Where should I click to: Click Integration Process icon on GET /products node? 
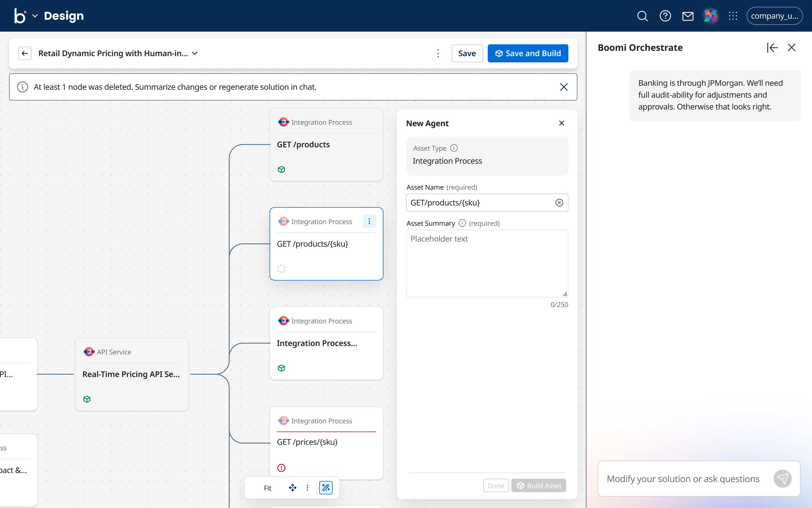[x=284, y=122]
